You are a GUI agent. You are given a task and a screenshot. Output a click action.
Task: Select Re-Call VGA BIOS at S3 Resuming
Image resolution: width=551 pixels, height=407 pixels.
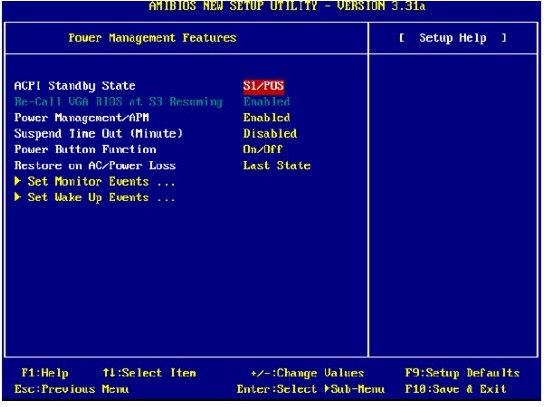(x=118, y=102)
